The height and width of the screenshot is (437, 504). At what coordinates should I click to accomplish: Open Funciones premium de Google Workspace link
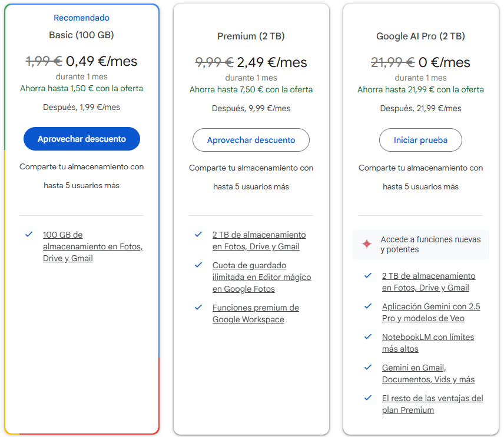coord(256,313)
